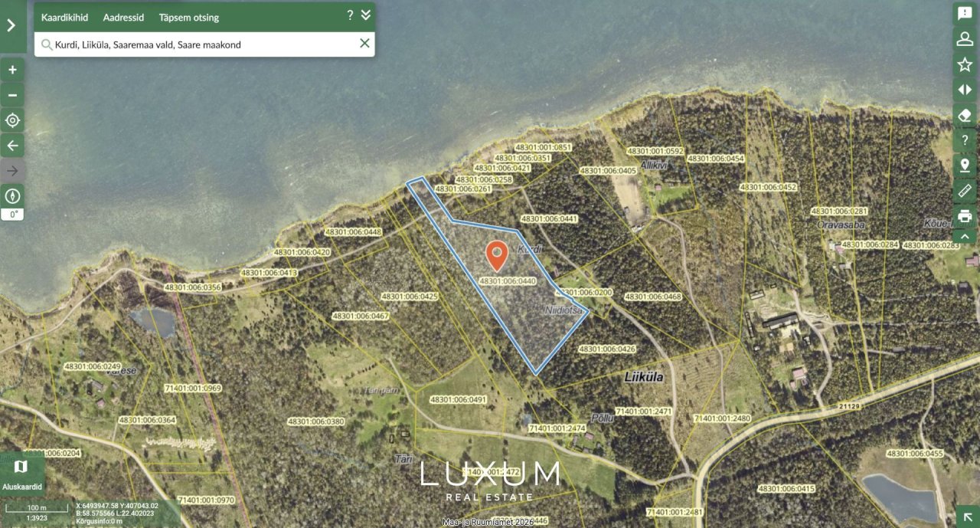Image resolution: width=980 pixels, height=528 pixels.
Task: Open the measure ruler tool
Action: (965, 191)
